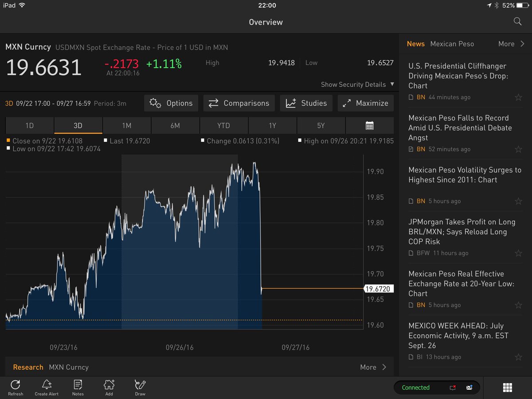Tap the Connected status indicator
Viewport: 532px width, 399px height.
[x=415, y=387]
